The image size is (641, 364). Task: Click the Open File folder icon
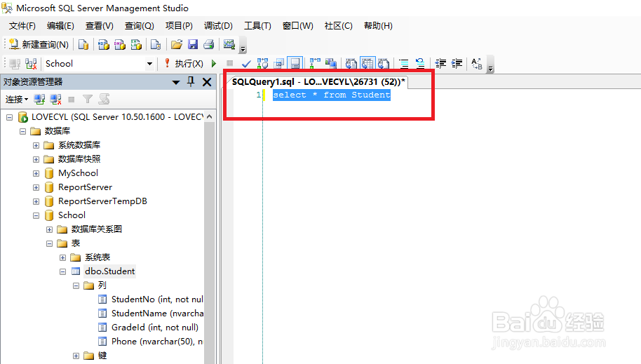[x=176, y=44]
